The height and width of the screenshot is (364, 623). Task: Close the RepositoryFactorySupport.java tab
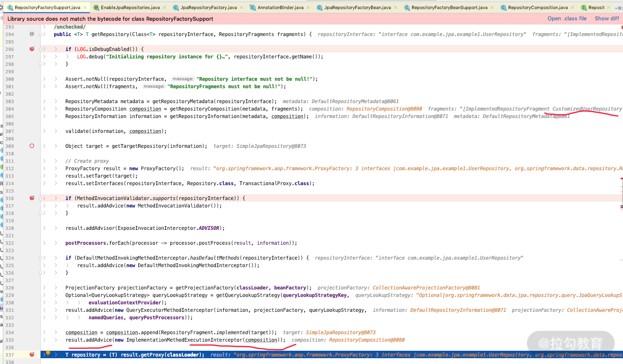[85, 7]
